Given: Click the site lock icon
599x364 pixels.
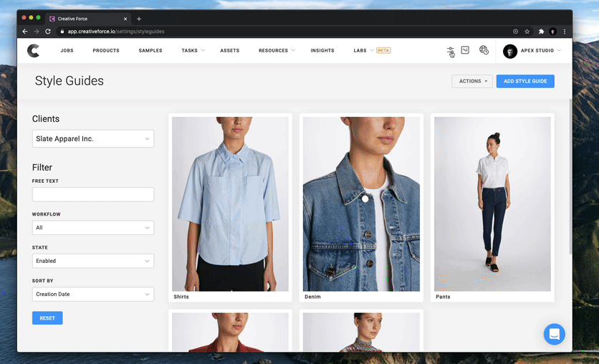Looking at the screenshot, I should pos(62,32).
